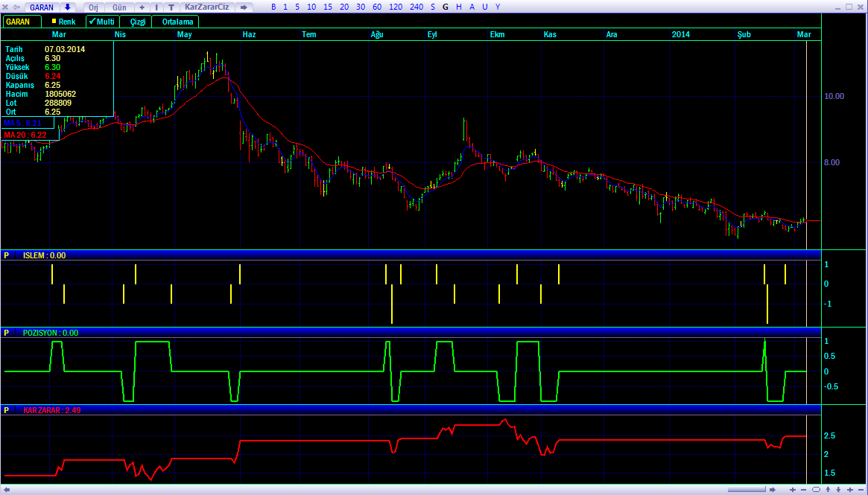Open the Renk color picker
The width and height of the screenshot is (868, 495).
point(63,22)
